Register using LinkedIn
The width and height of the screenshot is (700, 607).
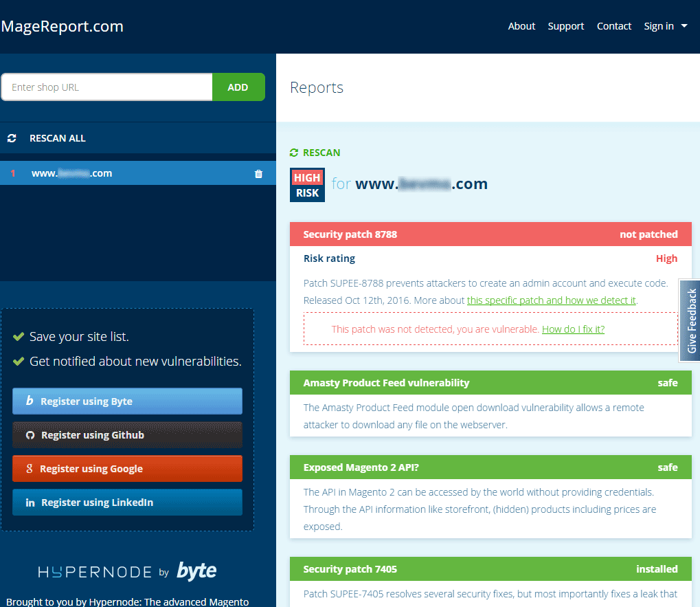127,503
